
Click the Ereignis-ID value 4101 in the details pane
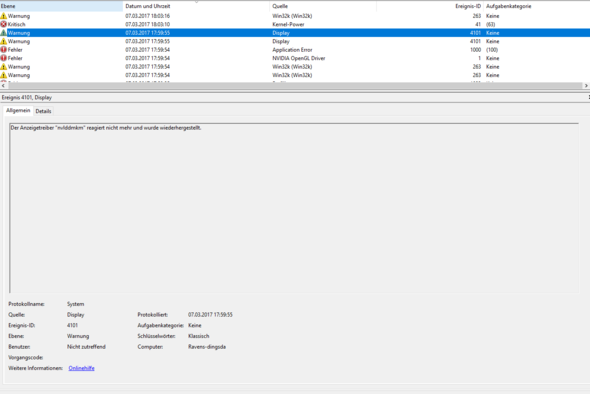[72, 325]
